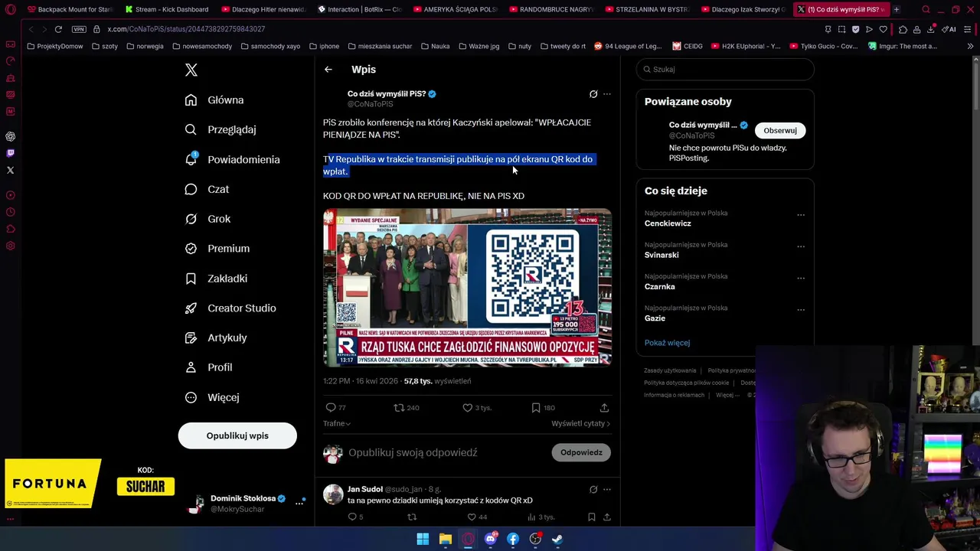980x551 pixels.
Task: Open Windows Start menu
Action: pyautogui.click(x=423, y=540)
